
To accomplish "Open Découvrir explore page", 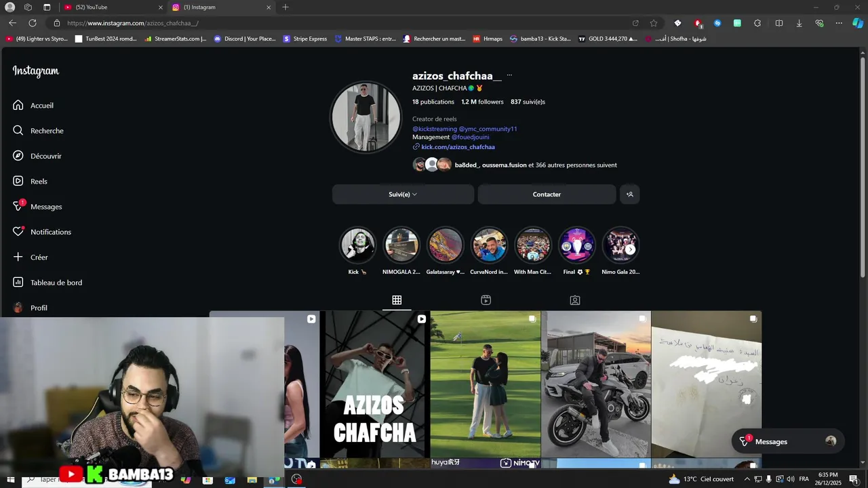I will click(x=37, y=156).
